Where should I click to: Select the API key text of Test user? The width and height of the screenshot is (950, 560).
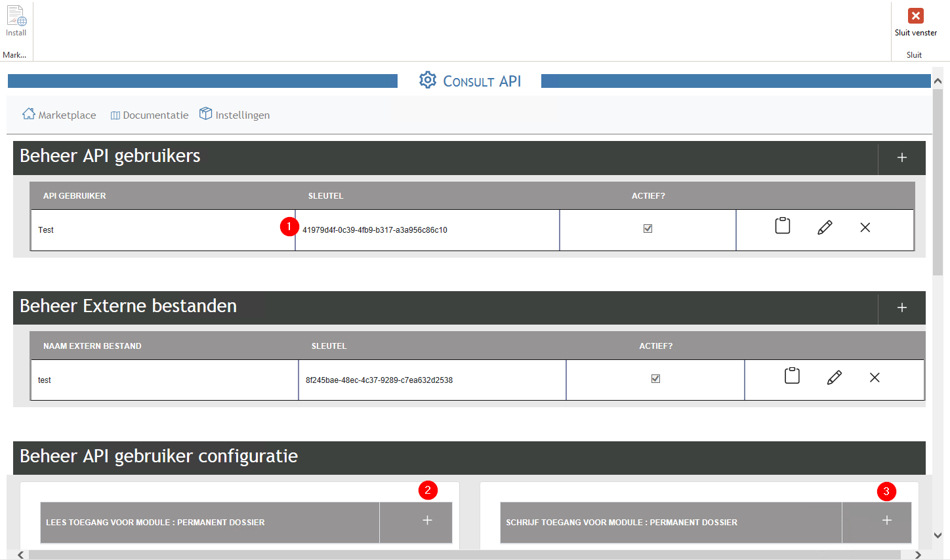tap(375, 230)
